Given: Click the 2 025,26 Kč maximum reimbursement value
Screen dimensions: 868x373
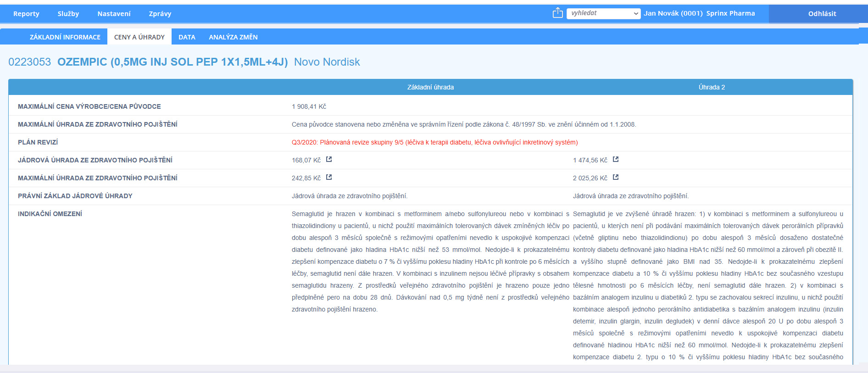Looking at the screenshot, I should click(590, 178).
